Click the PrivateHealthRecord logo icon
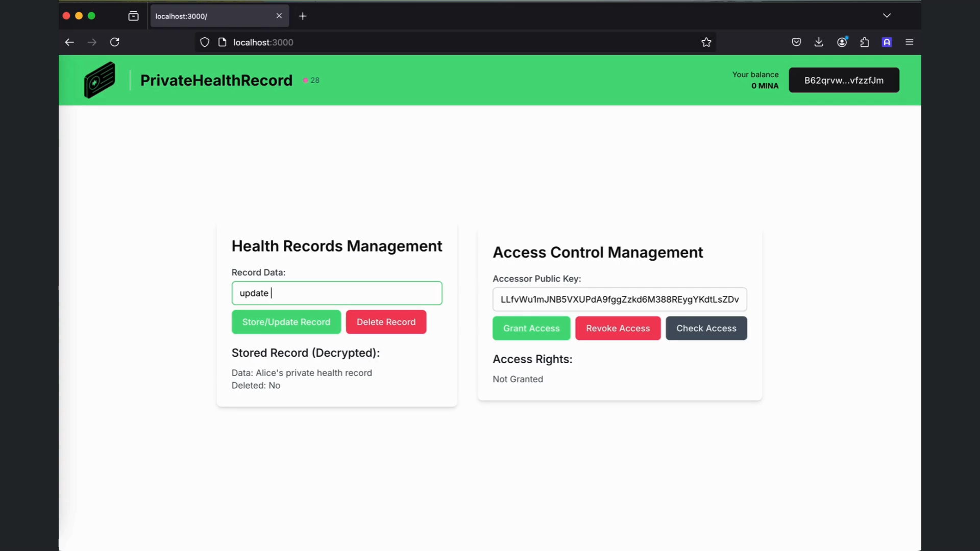The height and width of the screenshot is (551, 980). (x=100, y=80)
